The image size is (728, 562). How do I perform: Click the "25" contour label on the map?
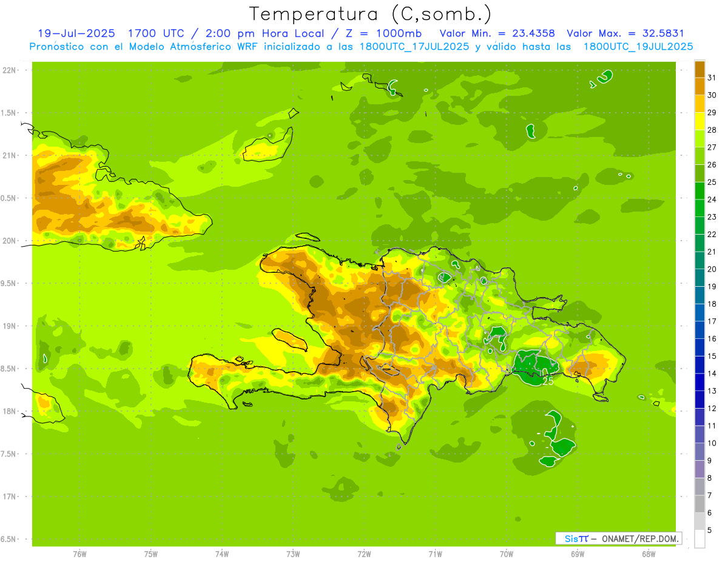tap(548, 381)
